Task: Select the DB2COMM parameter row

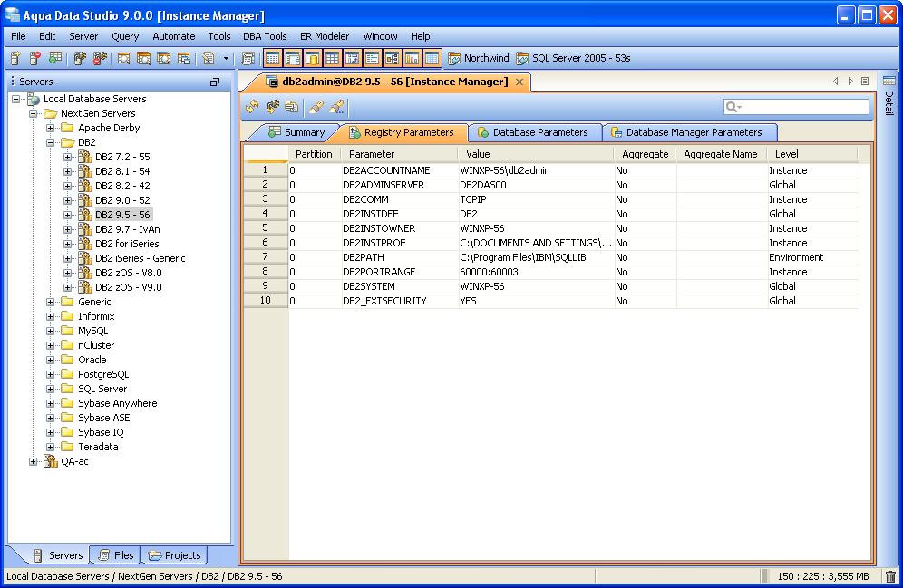Action: point(574,199)
